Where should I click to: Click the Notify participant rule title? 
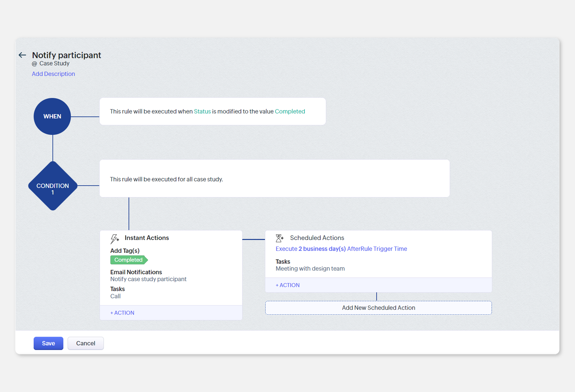[66, 55]
